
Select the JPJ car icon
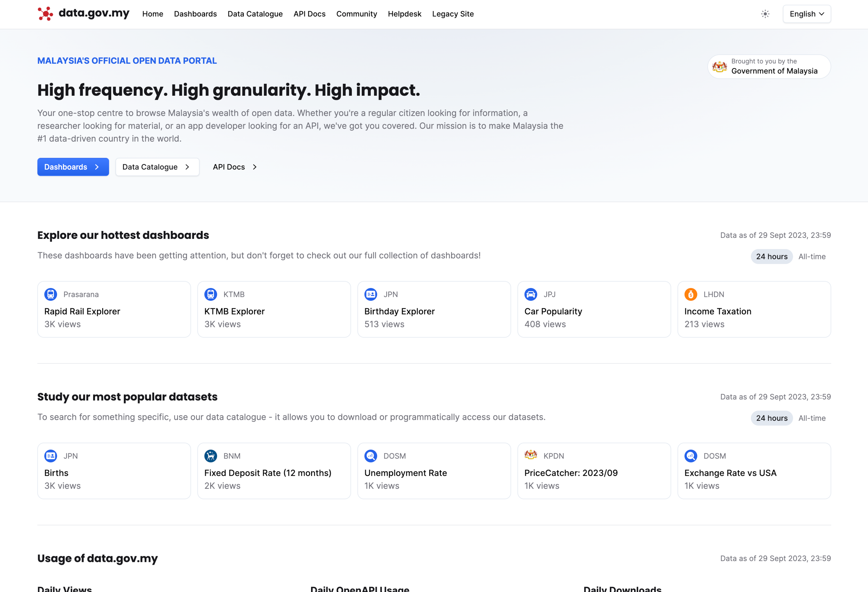(531, 294)
